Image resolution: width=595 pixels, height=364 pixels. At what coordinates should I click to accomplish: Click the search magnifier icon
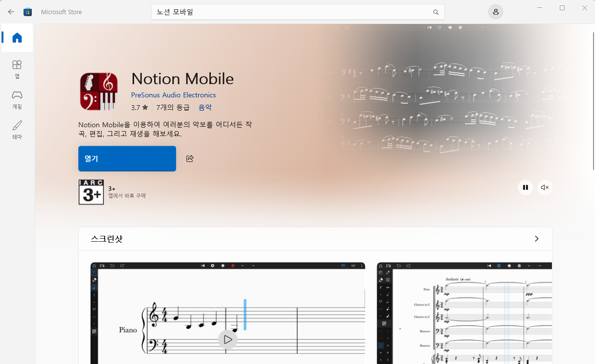(435, 12)
